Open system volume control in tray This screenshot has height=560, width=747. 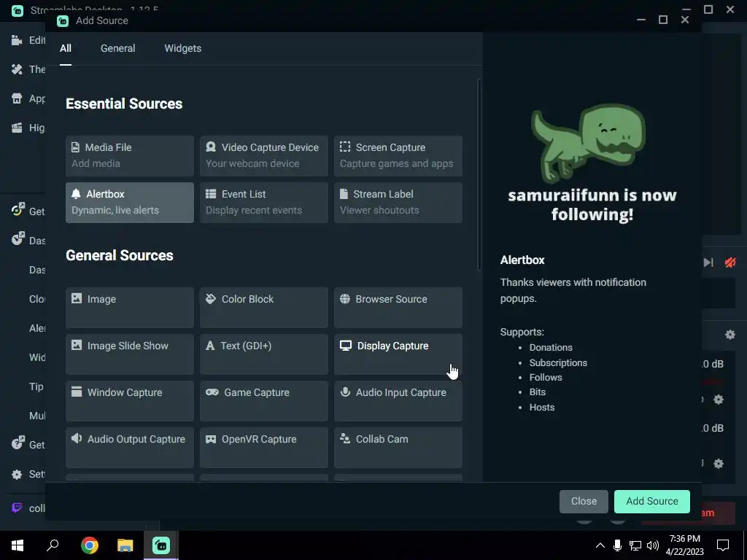pos(653,545)
